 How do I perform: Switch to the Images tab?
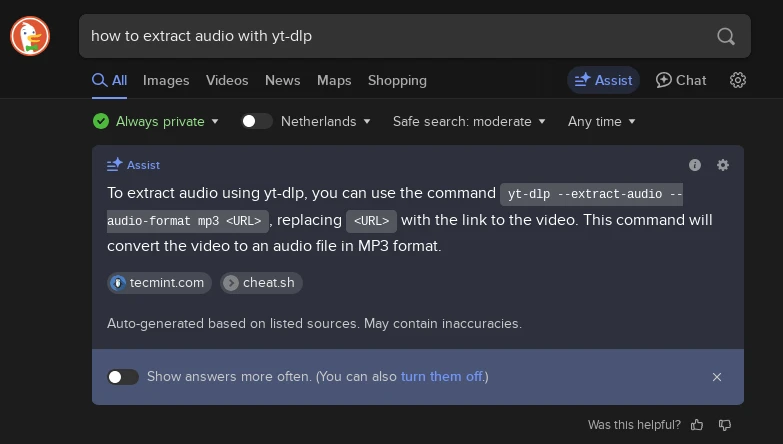coord(166,80)
